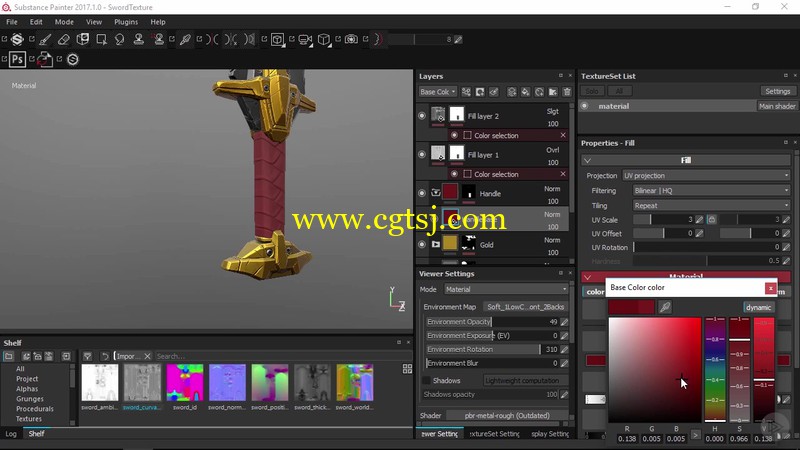This screenshot has width=800, height=450.
Task: Open the Tiling Repeat dropdown
Action: coord(711,206)
